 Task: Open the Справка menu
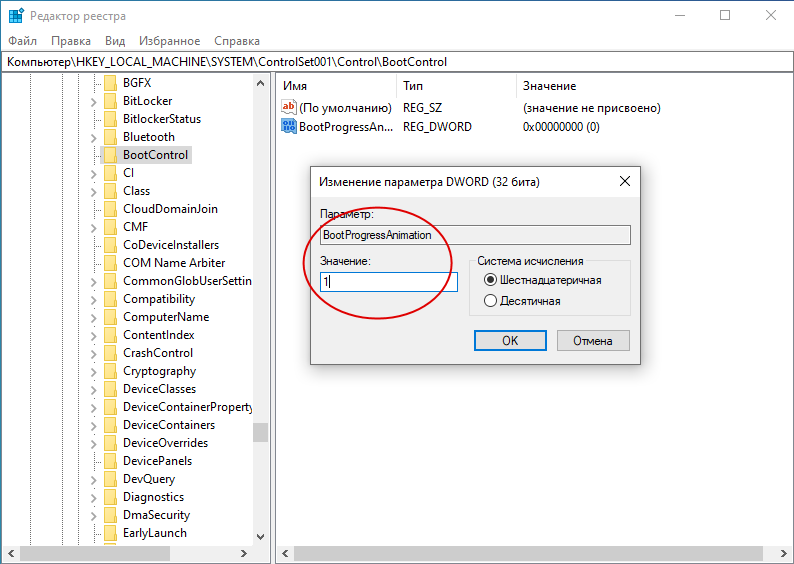[237, 41]
